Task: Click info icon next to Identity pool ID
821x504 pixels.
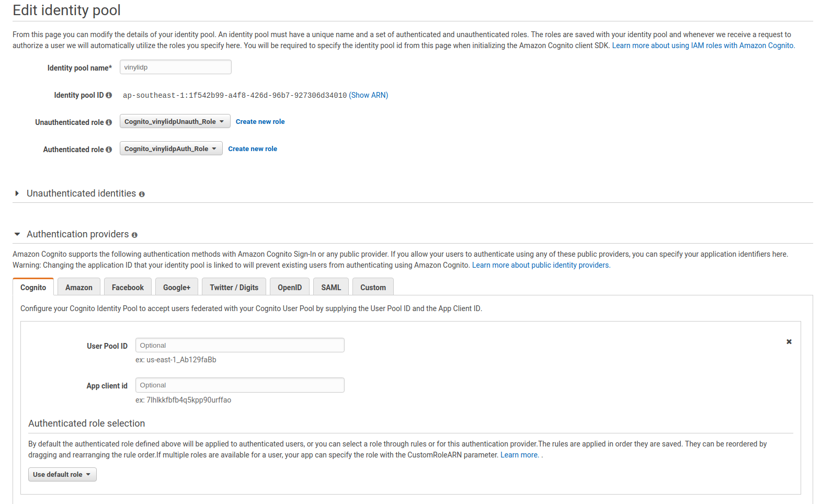Action: point(109,95)
